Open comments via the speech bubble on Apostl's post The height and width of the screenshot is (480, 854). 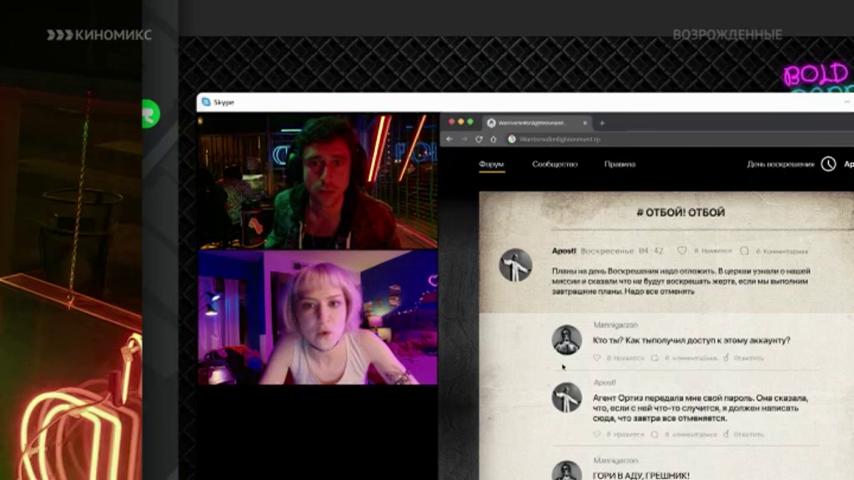(745, 251)
